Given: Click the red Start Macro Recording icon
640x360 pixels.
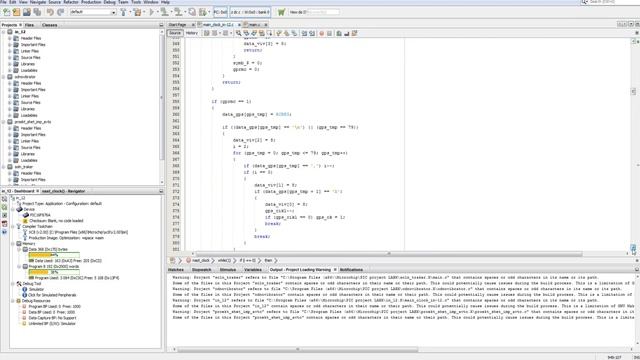Looking at the screenshot, I should click(322, 33).
